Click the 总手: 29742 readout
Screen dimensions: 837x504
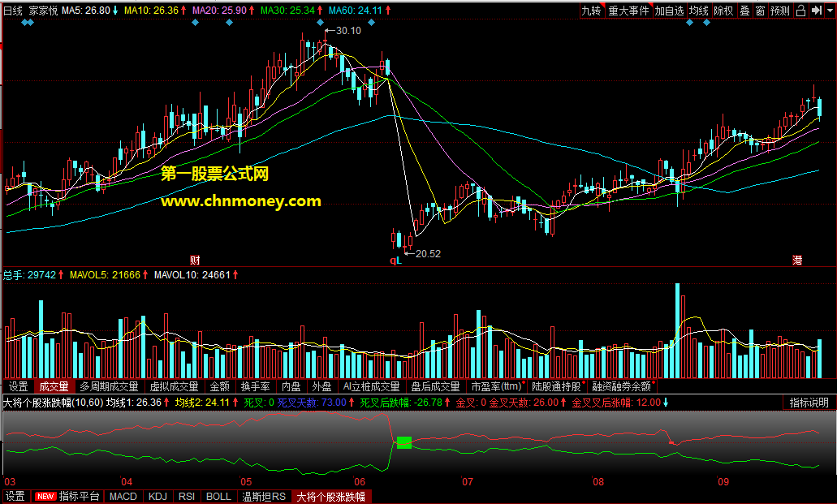[x=30, y=275]
